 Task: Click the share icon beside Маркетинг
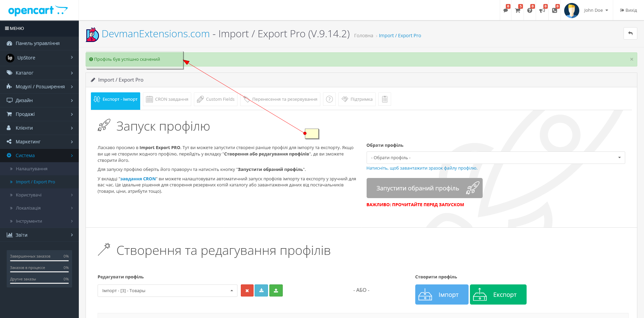(x=9, y=142)
